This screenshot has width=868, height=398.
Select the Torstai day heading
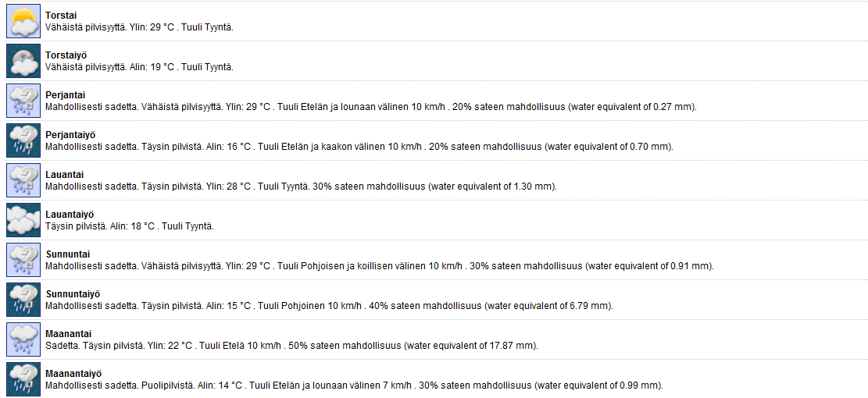click(x=61, y=16)
